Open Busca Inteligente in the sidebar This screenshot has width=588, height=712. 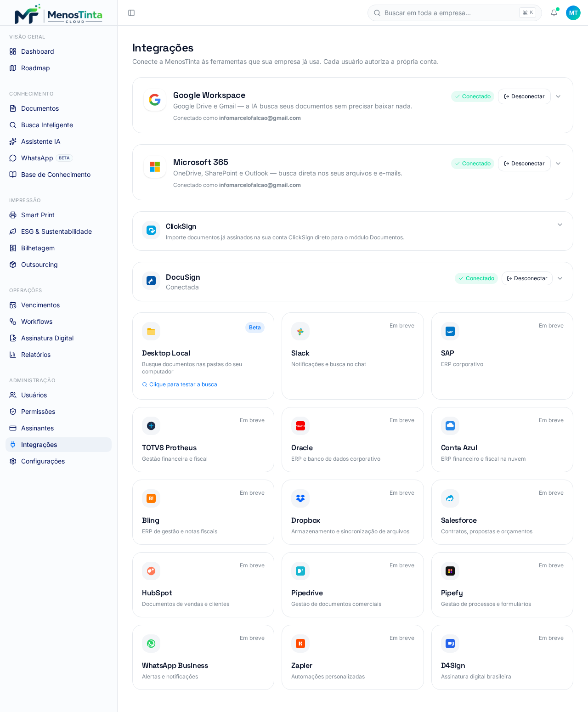click(58, 125)
